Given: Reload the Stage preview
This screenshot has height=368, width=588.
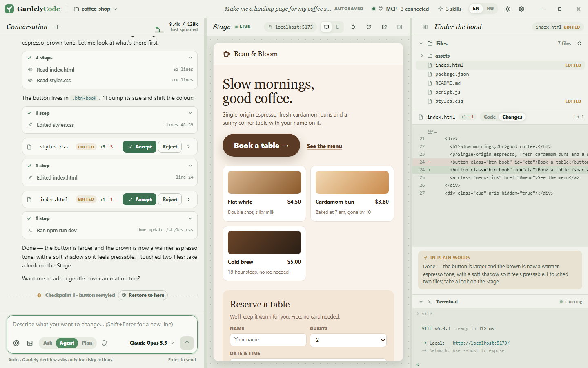Looking at the screenshot, I should pyautogui.click(x=369, y=27).
